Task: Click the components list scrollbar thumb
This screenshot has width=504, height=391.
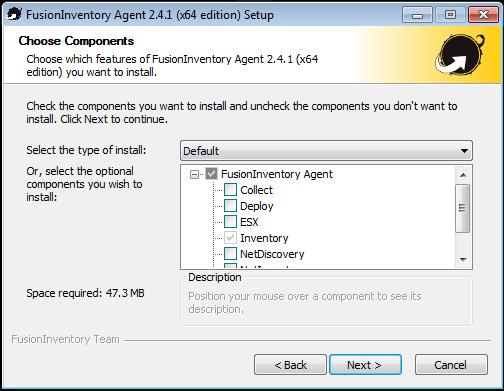Action: click(462, 208)
